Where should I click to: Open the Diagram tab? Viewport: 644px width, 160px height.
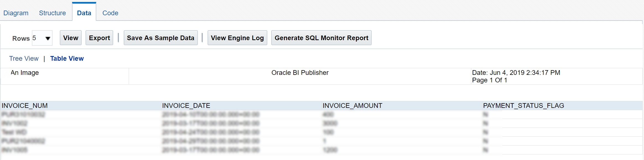pos(16,13)
